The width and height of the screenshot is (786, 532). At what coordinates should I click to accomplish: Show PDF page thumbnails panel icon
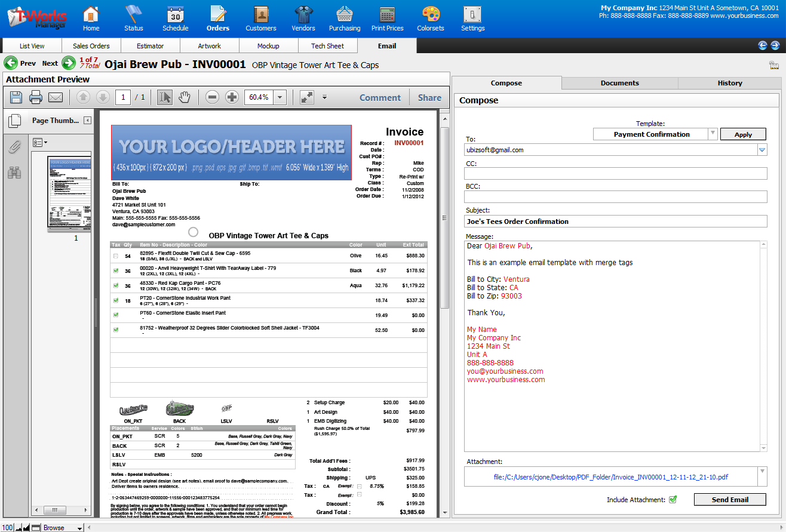(14, 121)
